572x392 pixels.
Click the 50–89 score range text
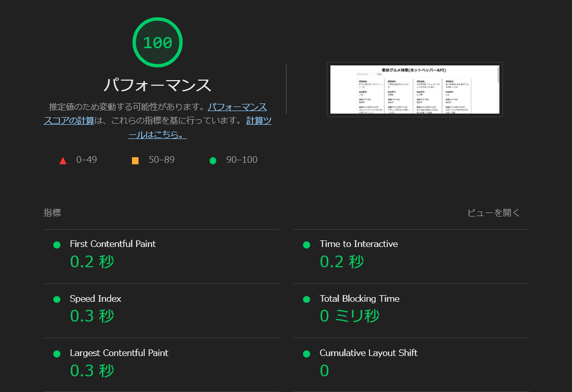161,160
